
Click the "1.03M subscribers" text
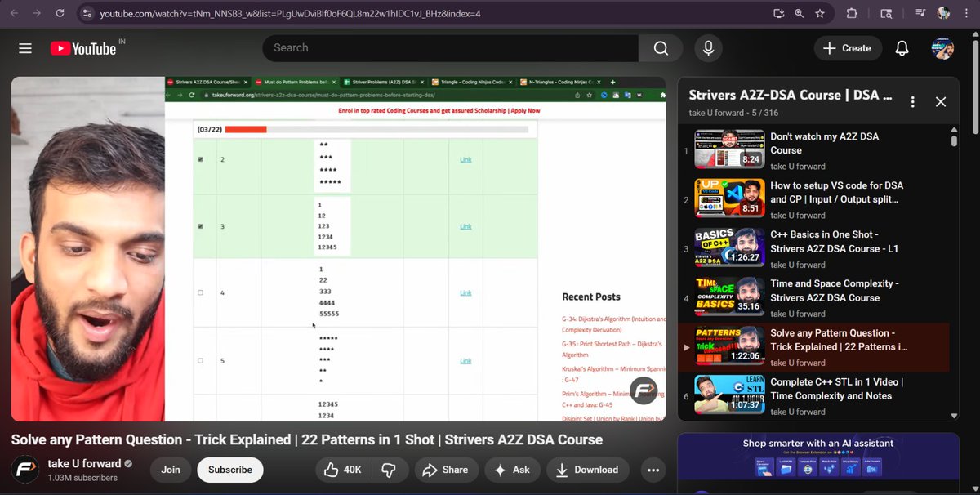click(82, 478)
